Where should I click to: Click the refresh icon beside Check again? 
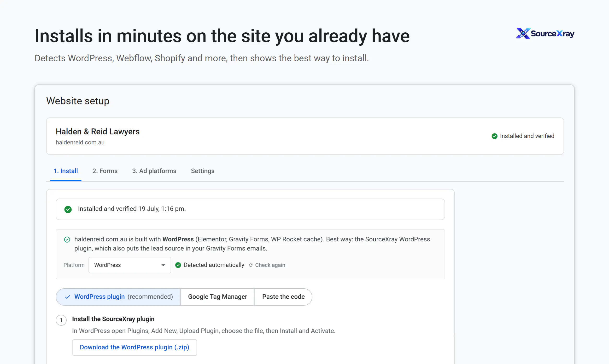point(251,265)
